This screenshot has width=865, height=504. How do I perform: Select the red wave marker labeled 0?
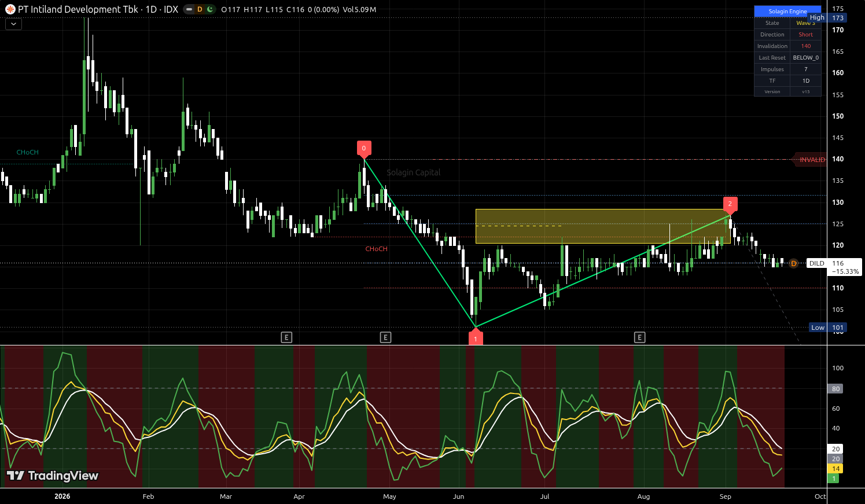coord(364,148)
